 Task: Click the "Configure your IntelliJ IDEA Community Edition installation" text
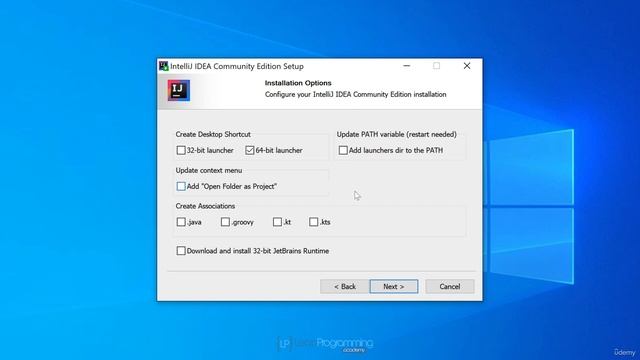pyautogui.click(x=356, y=94)
